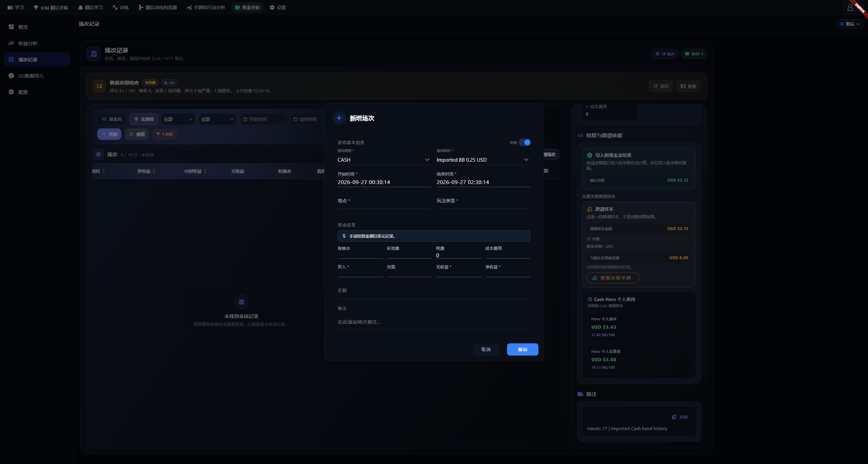Click the 运行 button
Viewport: 868px width, 464px height.
coord(661,86)
